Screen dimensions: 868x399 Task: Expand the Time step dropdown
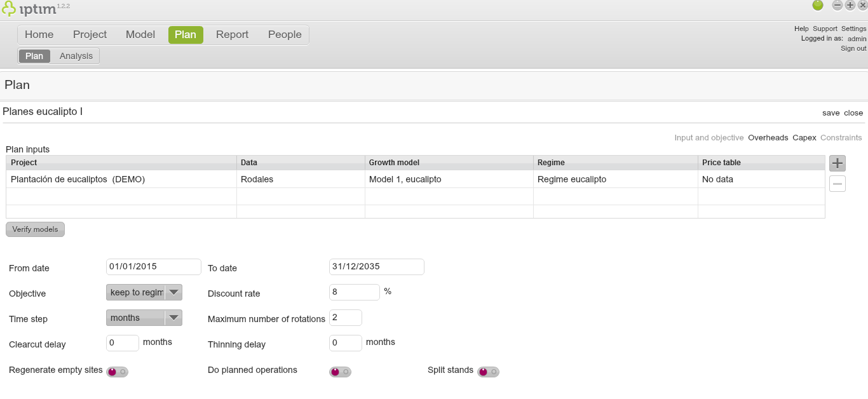coord(144,318)
